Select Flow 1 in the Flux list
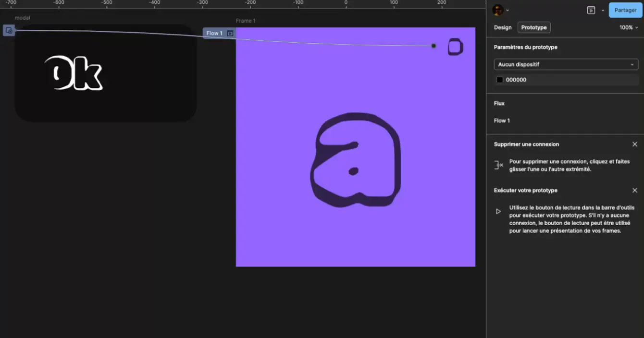 tap(502, 121)
